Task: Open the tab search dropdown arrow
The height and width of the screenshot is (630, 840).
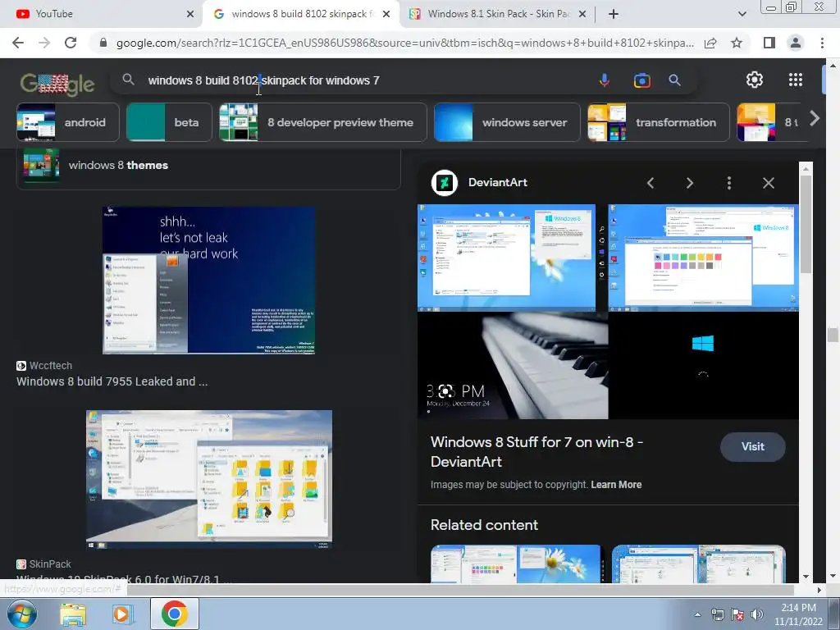Action: pos(742,14)
